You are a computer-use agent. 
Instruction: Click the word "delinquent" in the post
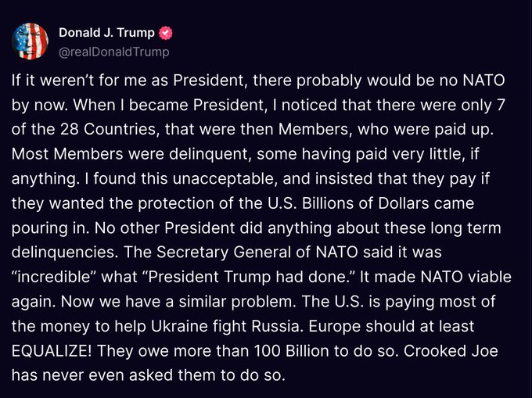click(x=210, y=154)
